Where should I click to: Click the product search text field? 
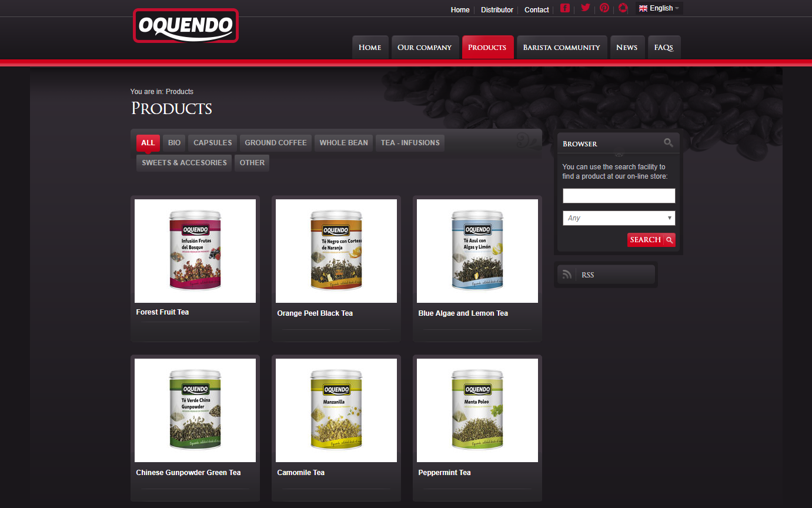point(619,196)
